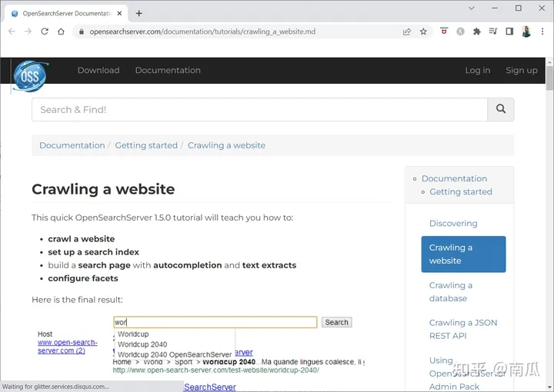Click Sign up in header
Image resolution: width=554 pixels, height=392 pixels.
pyautogui.click(x=522, y=70)
